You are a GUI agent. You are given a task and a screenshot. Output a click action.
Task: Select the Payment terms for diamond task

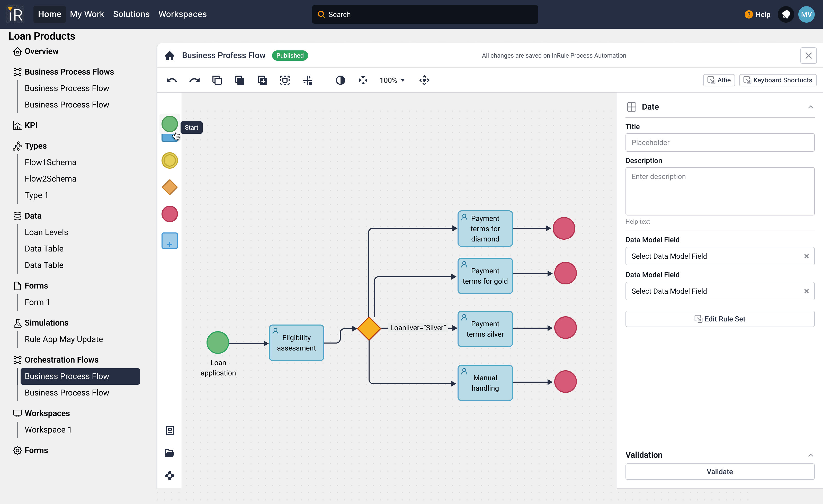(485, 228)
